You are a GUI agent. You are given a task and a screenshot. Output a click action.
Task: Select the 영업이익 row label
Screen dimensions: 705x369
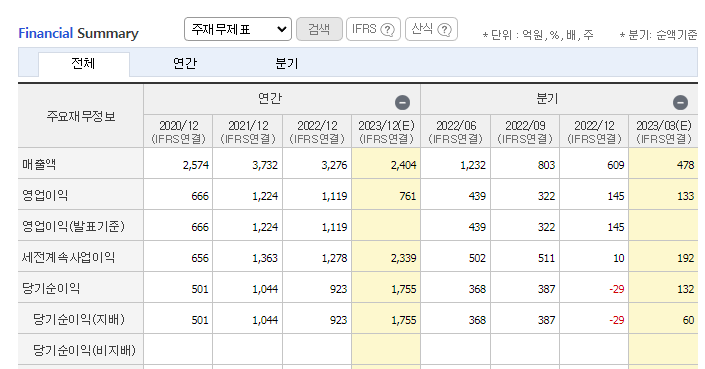45,196
